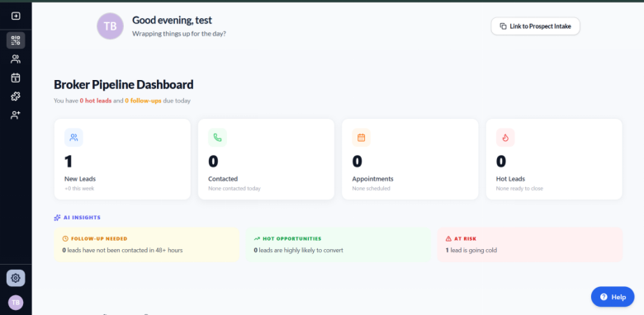The image size is (644, 315).
Task: Click the Contacted count '0'
Action: 213,161
